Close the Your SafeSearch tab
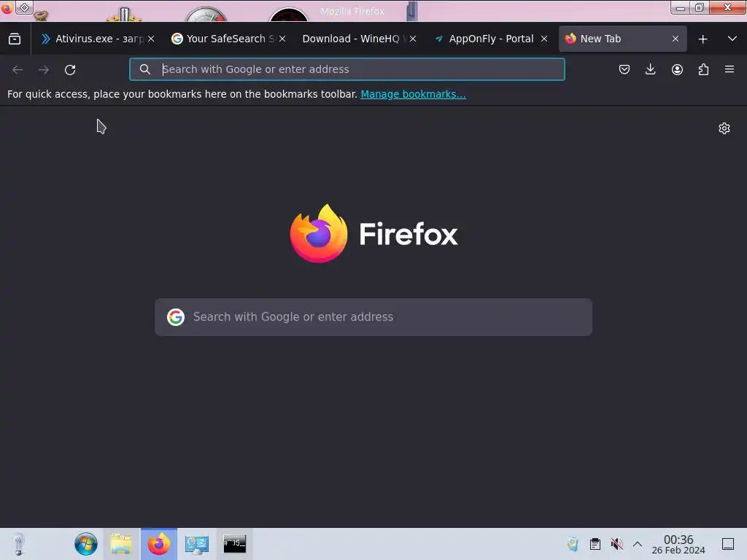Screen dimensions: 747x560 point(282,39)
